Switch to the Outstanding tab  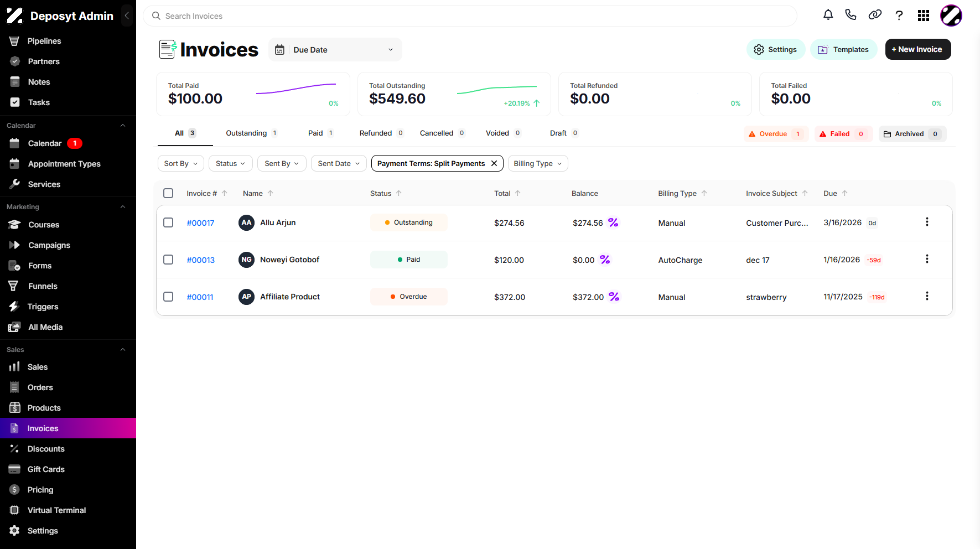pos(252,133)
